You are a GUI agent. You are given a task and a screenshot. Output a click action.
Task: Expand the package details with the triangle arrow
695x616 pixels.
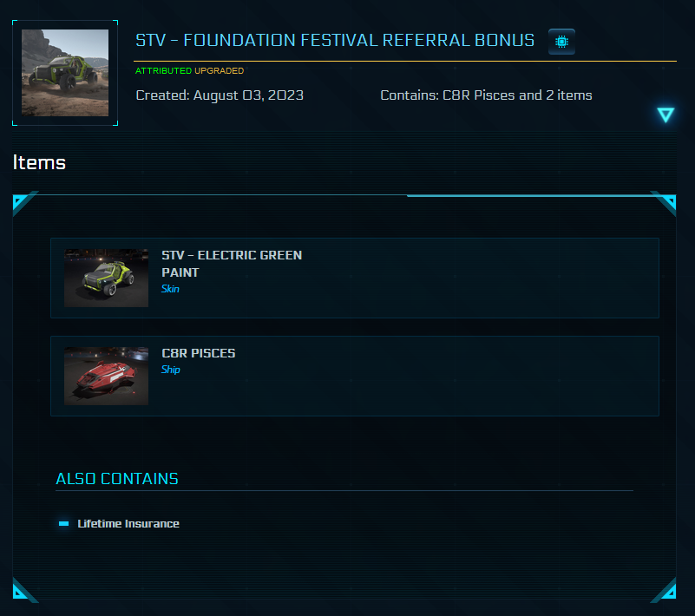coord(665,114)
